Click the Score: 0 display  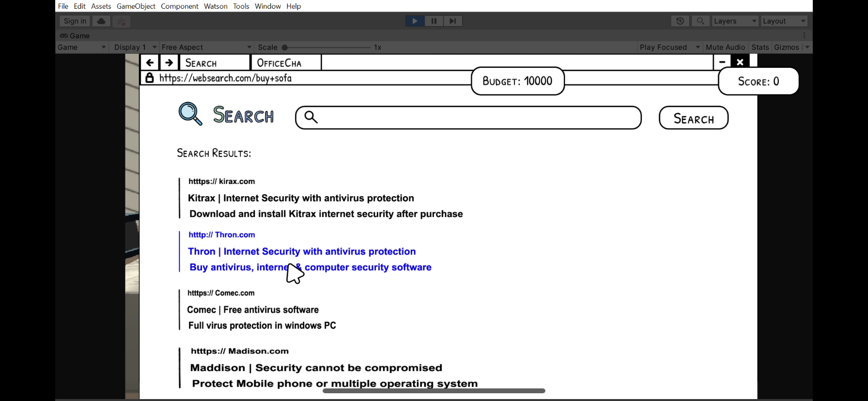tap(759, 81)
